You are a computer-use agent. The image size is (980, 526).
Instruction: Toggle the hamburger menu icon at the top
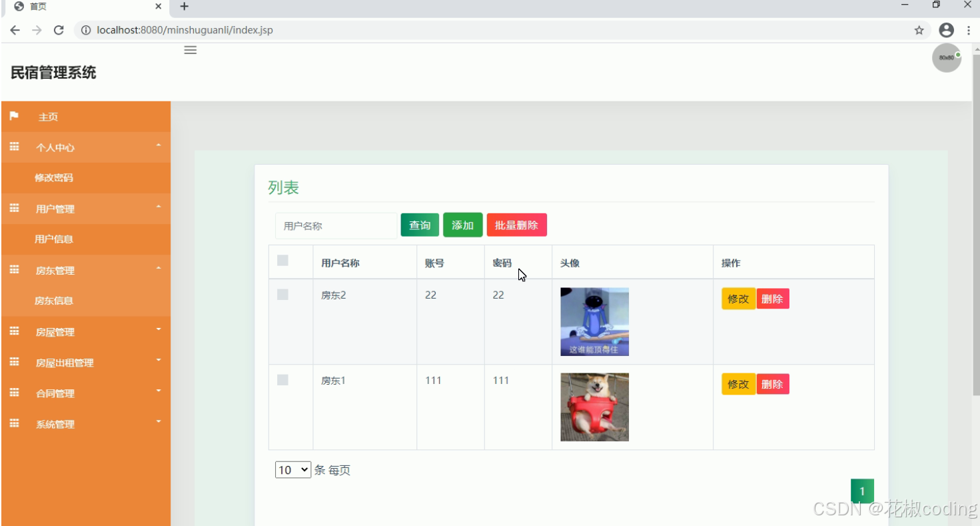point(190,49)
